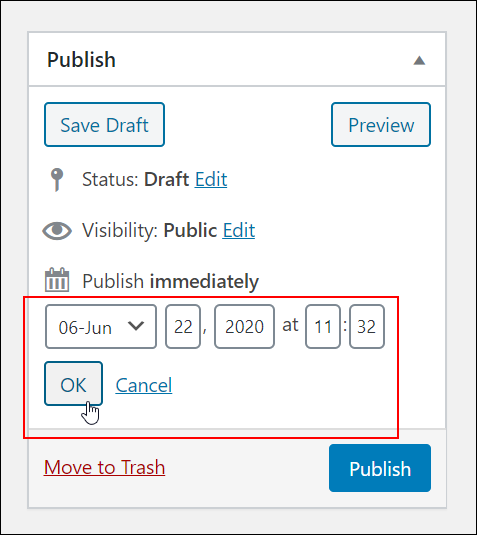Cancel the publish date editing
Image resolution: width=477 pixels, height=535 pixels.
point(144,385)
